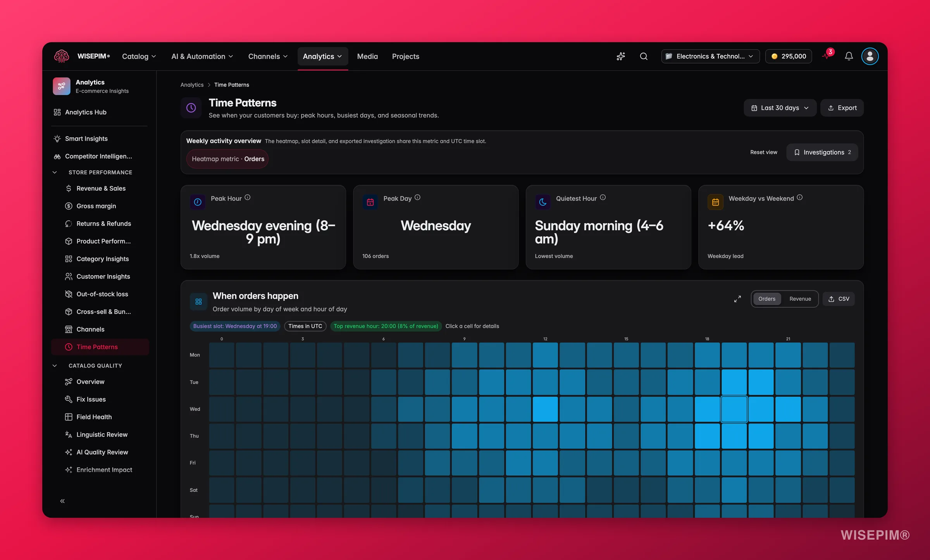This screenshot has width=930, height=560.
Task: Open the Electronics & Technol... store selector
Action: point(710,56)
